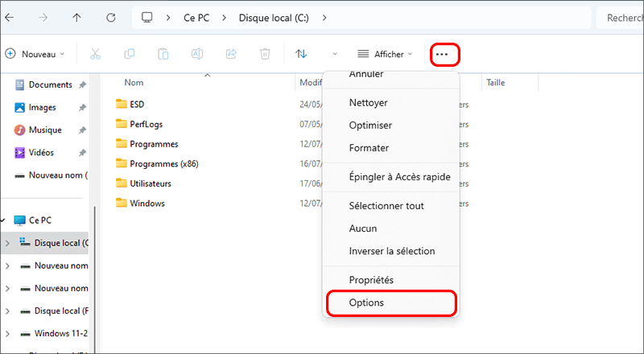The height and width of the screenshot is (354, 644).
Task: Open Musique in the sidebar
Action: 44,130
